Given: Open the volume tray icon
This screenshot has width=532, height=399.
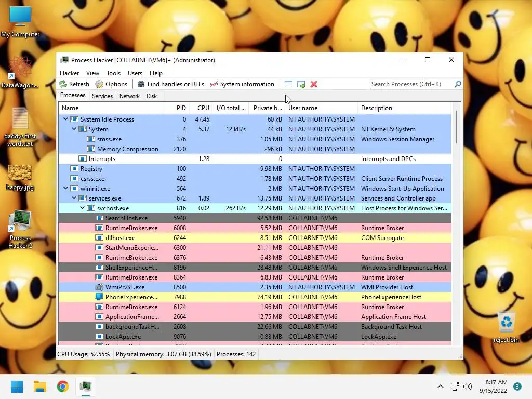Looking at the screenshot, I should (468, 387).
